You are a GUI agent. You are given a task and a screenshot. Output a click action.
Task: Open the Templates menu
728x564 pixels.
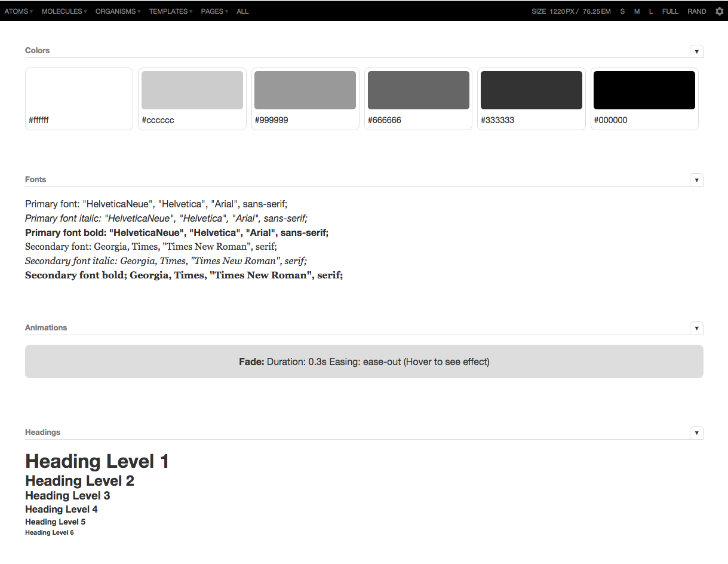tap(171, 11)
